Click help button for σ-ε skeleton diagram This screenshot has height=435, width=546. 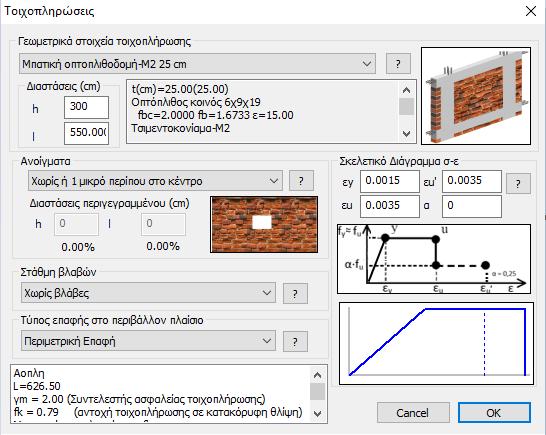click(x=518, y=184)
